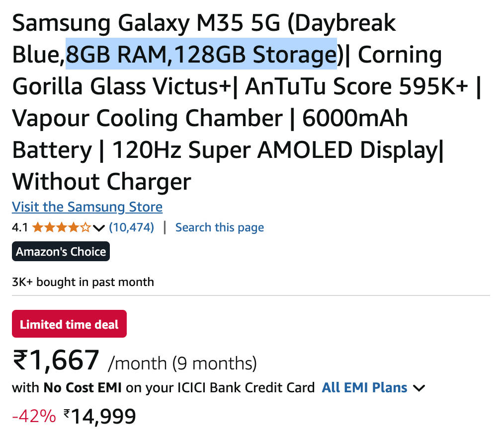Click the chevron arrow after All EMI Plans

[420, 388]
